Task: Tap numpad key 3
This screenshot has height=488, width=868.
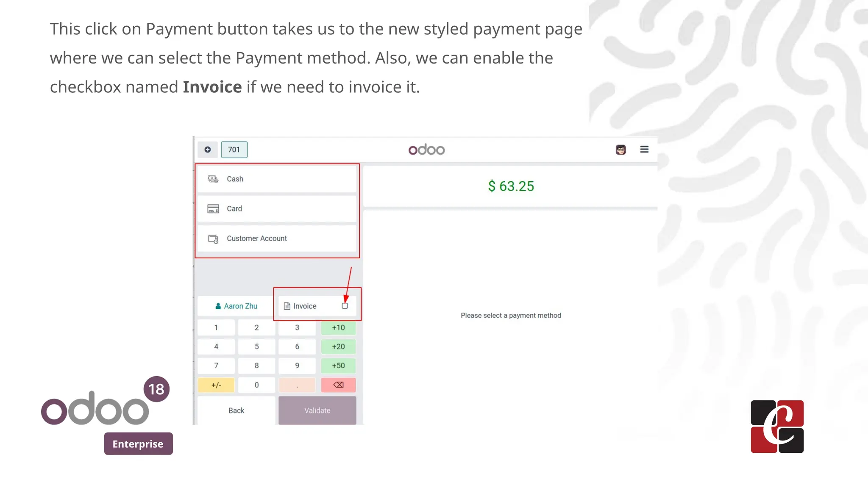Action: tap(297, 327)
